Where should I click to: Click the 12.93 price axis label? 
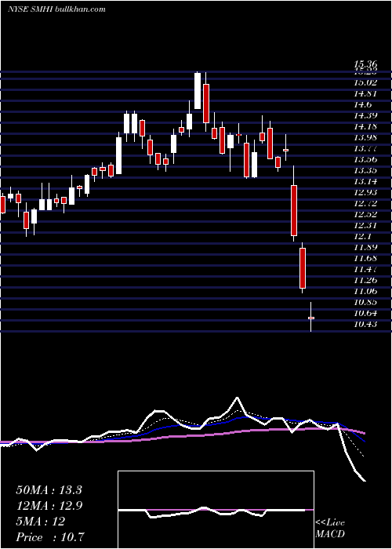[365, 193]
